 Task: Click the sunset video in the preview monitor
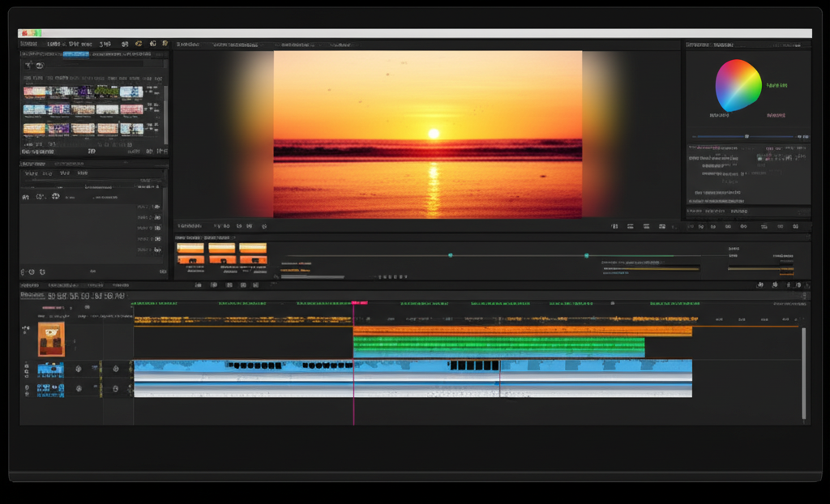(427, 134)
